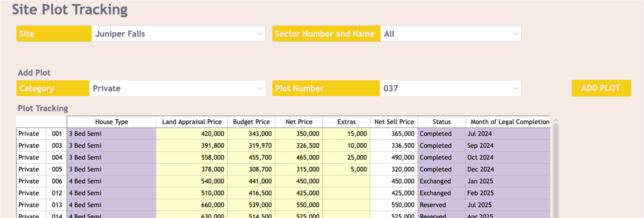Click the ADD PLOT button
Screen dimensions: 644x218
(601, 88)
